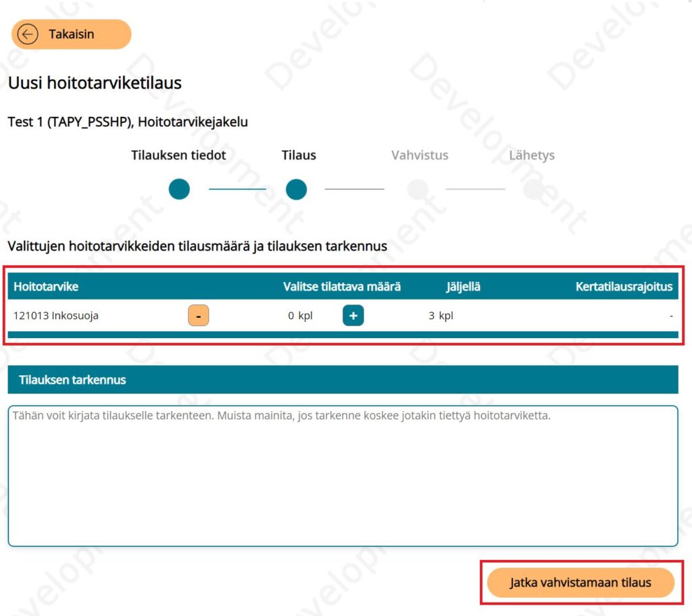Viewport: 692px width, 616px height.
Task: Click the Uusi hoitotarviketilaus page title
Action: (95, 83)
